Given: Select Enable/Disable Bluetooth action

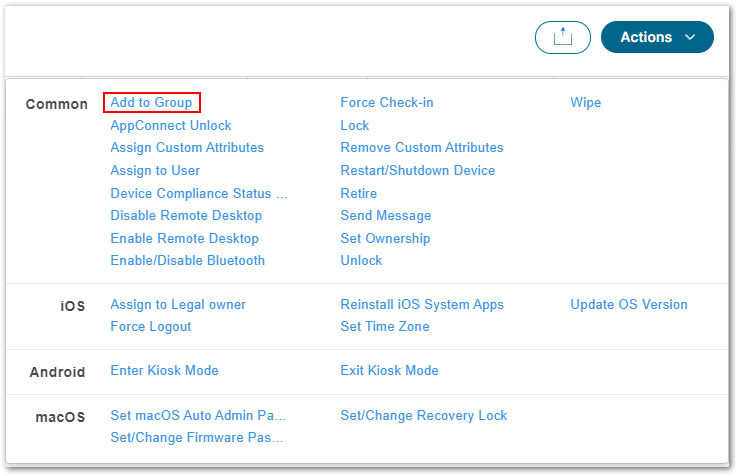Looking at the screenshot, I should coord(187,260).
